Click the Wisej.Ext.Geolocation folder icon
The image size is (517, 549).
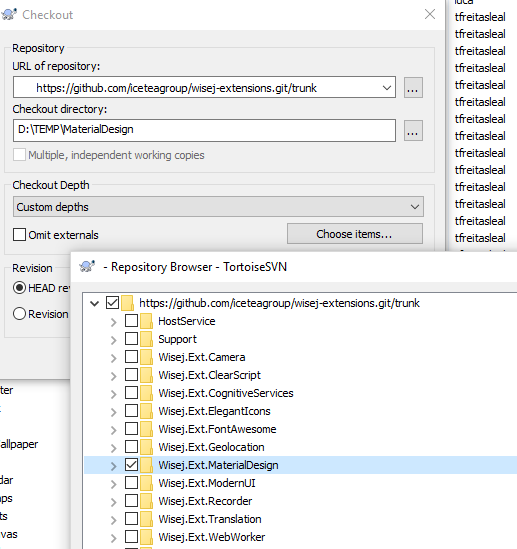click(146, 447)
